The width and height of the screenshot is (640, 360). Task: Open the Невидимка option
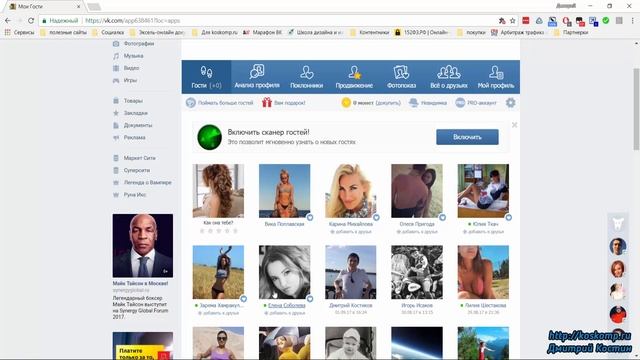point(427,103)
